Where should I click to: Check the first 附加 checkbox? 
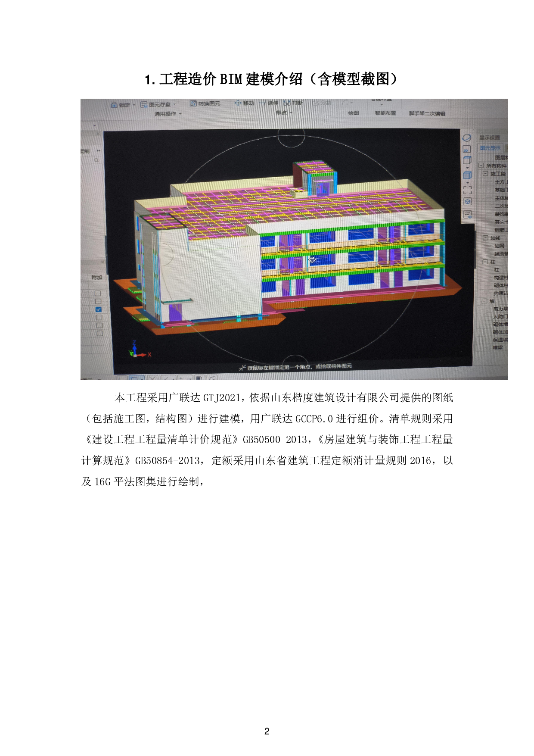pyautogui.click(x=98, y=294)
